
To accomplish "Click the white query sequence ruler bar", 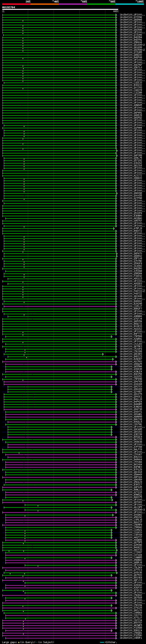I will [x=60, y=10].
